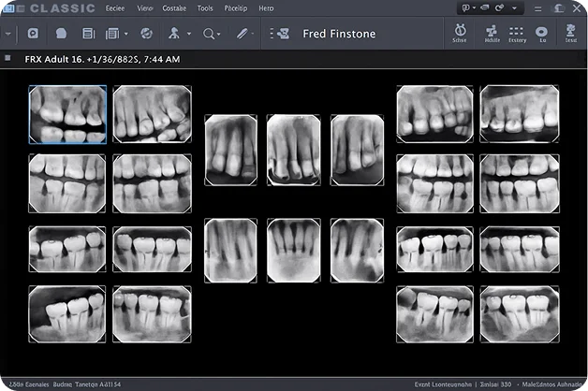Viewport: 588px width, 391px height.
Task: Select the bottom center lower incisor x-ray
Action: (294, 250)
